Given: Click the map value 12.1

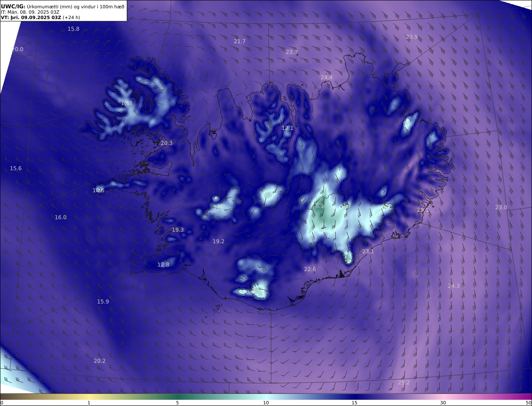Looking at the screenshot, I should coord(288,128).
